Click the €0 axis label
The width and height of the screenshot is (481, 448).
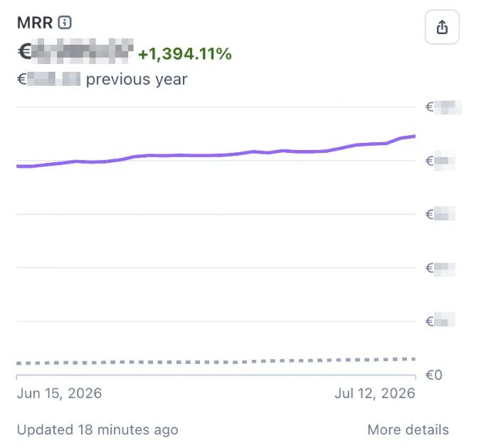(434, 375)
